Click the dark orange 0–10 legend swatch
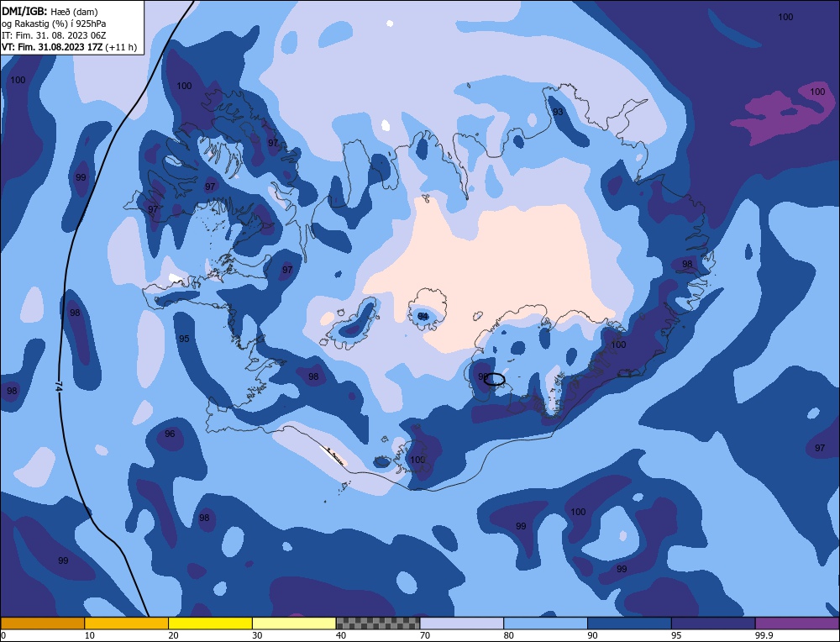The image size is (840, 642). (x=42, y=624)
